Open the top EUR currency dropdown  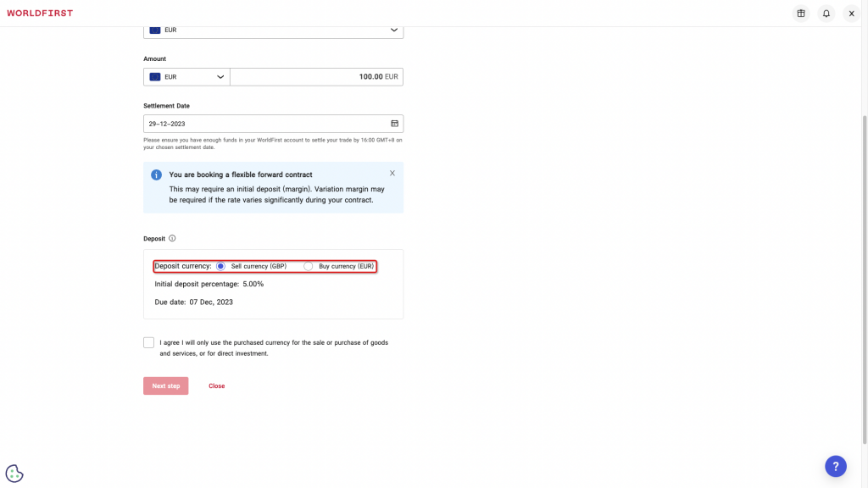pos(273,30)
